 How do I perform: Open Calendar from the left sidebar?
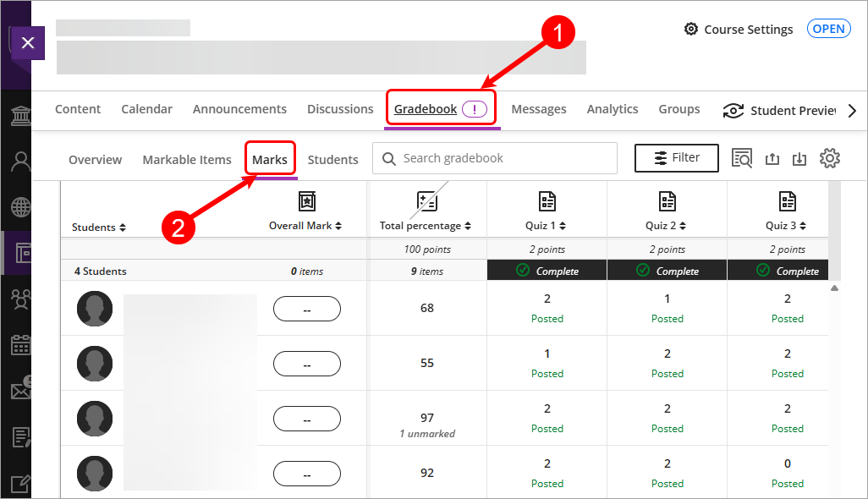20,345
